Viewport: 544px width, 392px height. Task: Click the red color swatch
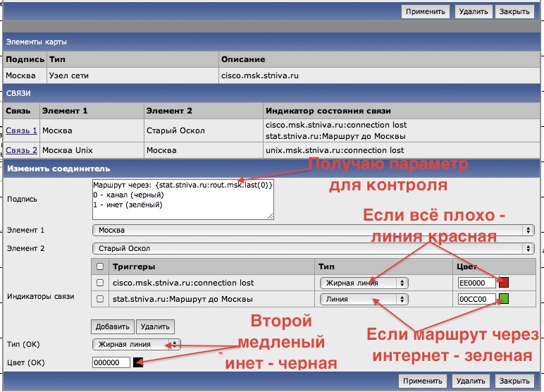coord(504,283)
